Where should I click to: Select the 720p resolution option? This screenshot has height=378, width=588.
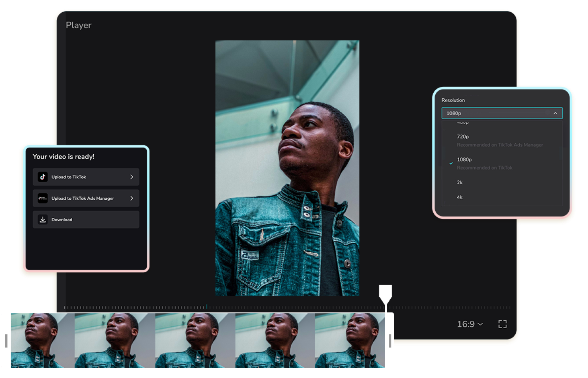click(x=462, y=136)
